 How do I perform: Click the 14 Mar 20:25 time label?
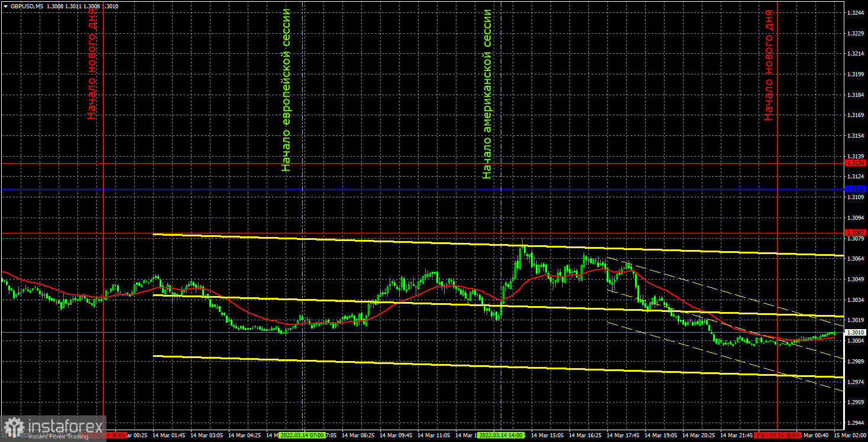[699, 435]
